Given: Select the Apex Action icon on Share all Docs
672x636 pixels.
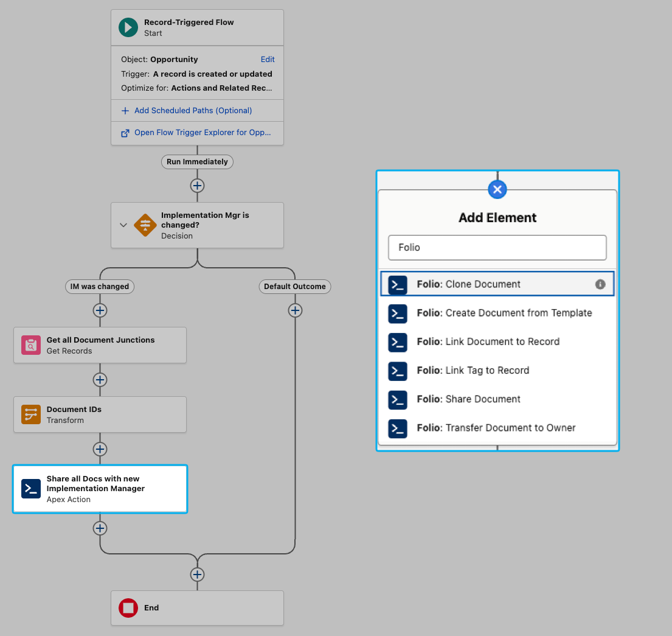Looking at the screenshot, I should coord(31,489).
